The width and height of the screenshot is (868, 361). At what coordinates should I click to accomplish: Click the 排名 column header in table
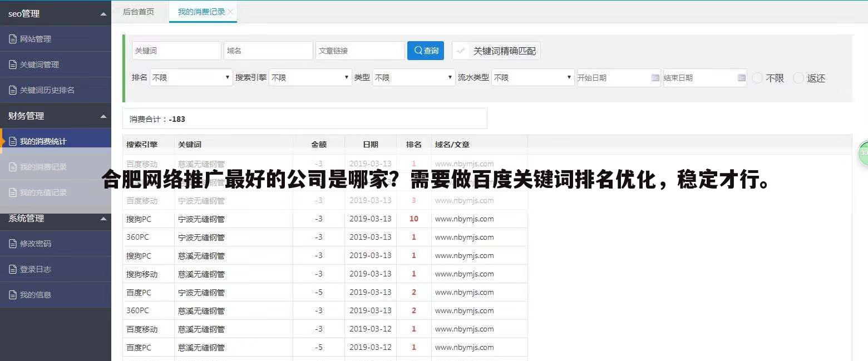(x=414, y=145)
